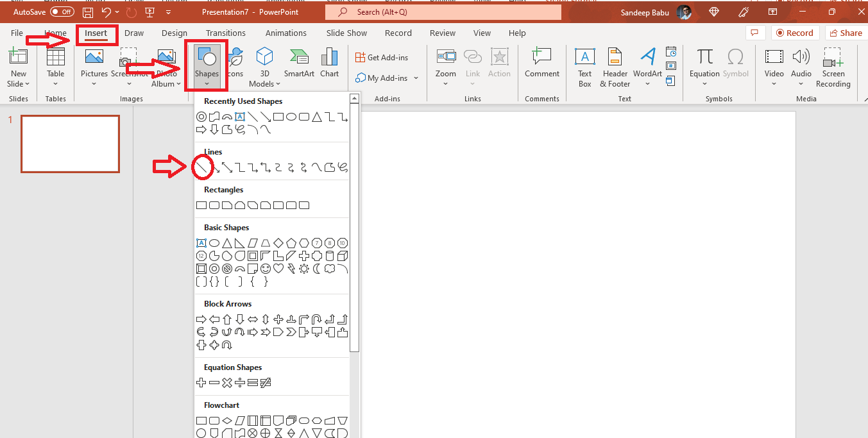Viewport: 868px width, 438px height.
Task: Select the smiley face basic shape
Action: 266,269
